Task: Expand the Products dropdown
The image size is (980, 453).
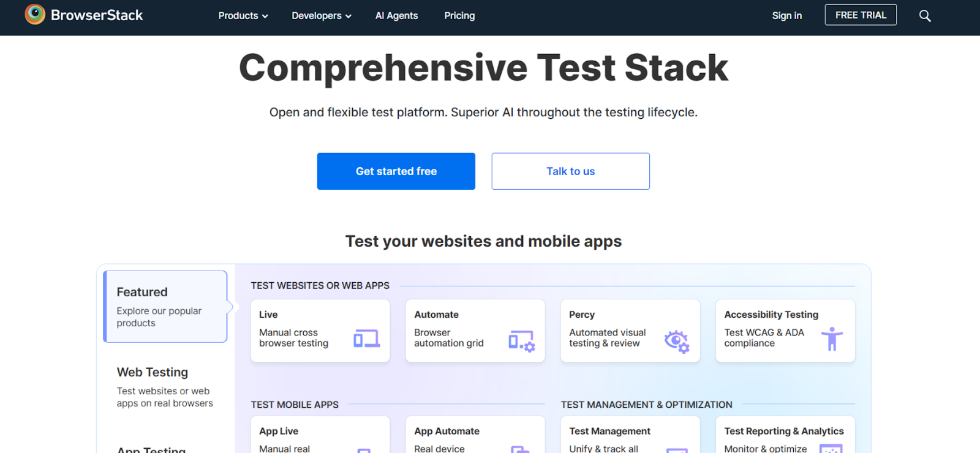Action: pos(243,16)
